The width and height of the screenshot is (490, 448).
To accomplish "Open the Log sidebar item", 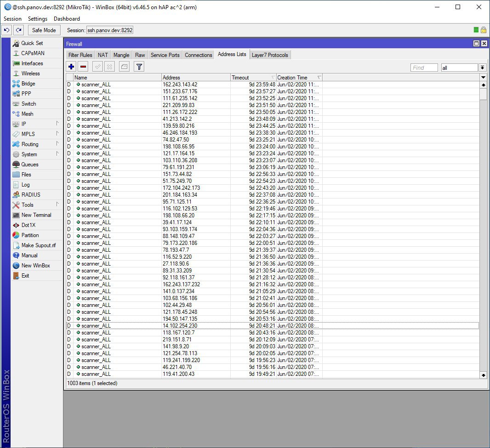I will pyautogui.click(x=37, y=185).
